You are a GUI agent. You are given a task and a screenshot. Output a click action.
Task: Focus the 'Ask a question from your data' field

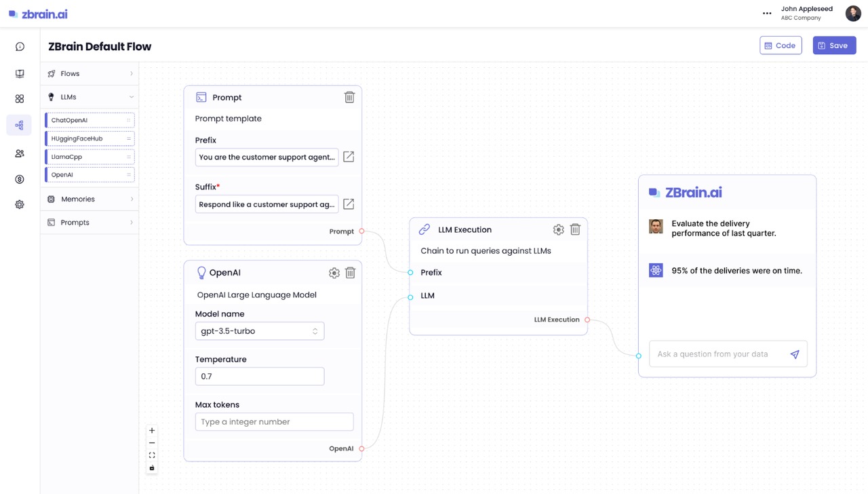(728, 354)
